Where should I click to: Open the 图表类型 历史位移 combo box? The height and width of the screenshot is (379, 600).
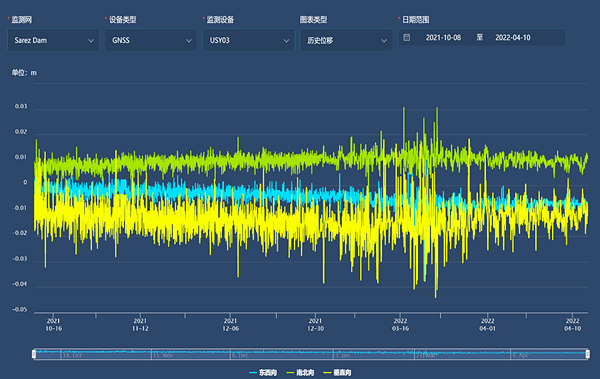346,40
